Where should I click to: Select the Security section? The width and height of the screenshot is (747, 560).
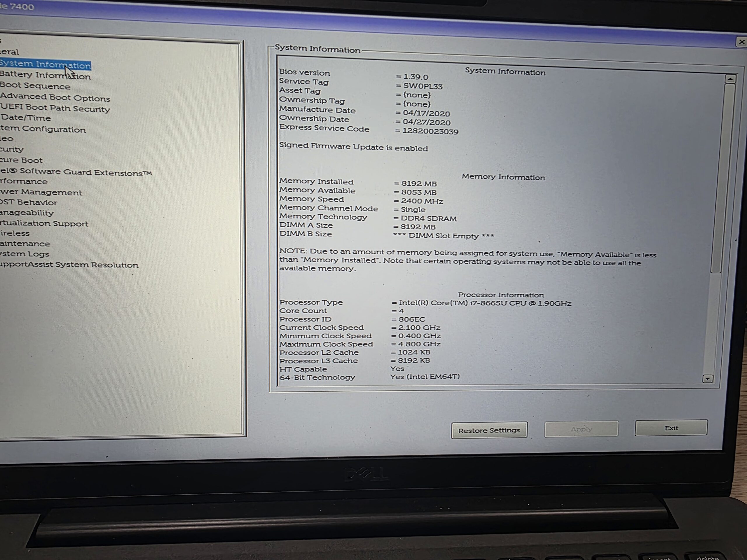coord(12,149)
